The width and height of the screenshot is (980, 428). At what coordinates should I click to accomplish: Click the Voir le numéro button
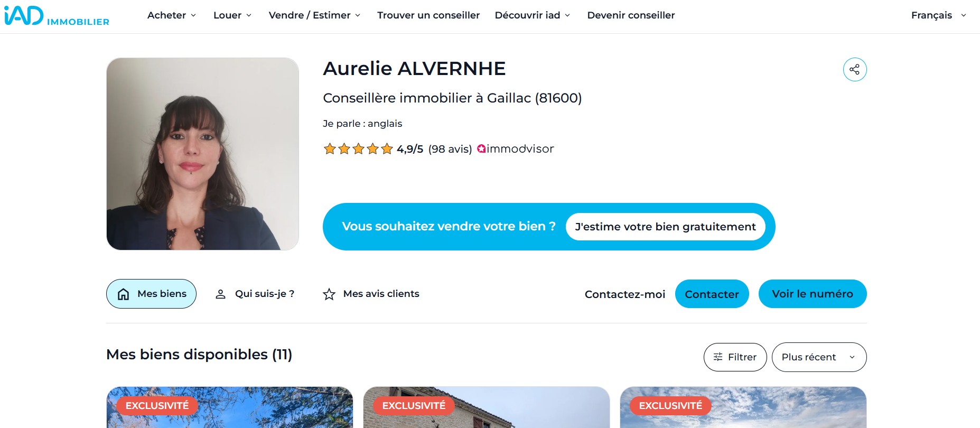812,294
